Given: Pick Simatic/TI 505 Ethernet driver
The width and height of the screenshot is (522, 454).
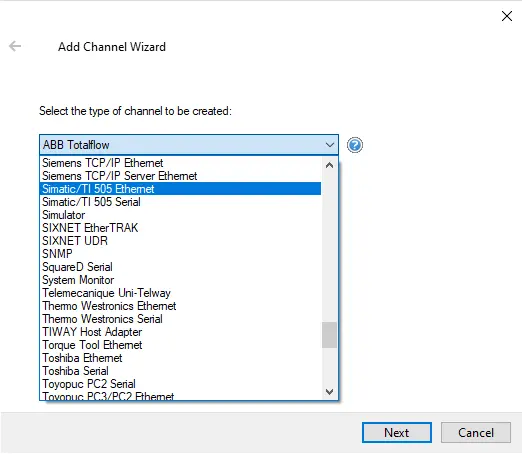Looking at the screenshot, I should [180, 189].
